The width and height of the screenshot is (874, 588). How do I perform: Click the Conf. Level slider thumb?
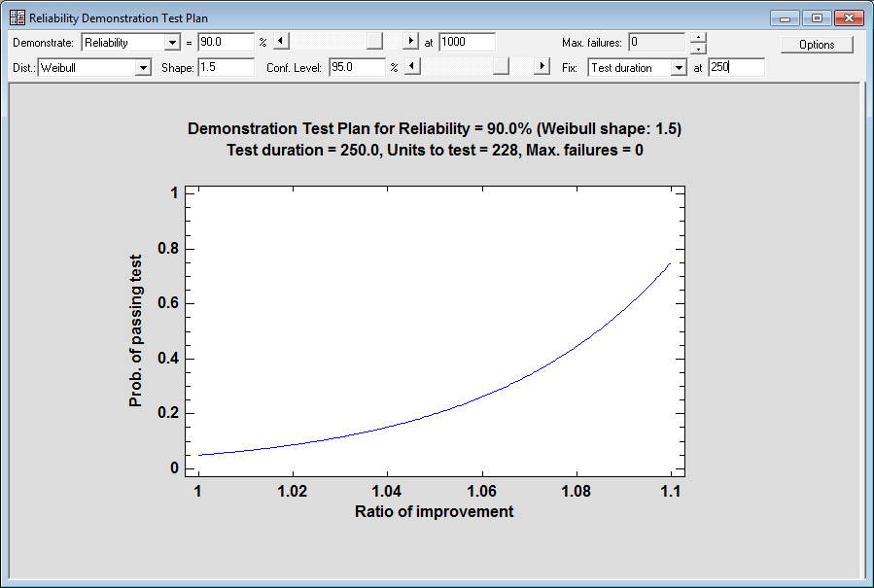501,67
